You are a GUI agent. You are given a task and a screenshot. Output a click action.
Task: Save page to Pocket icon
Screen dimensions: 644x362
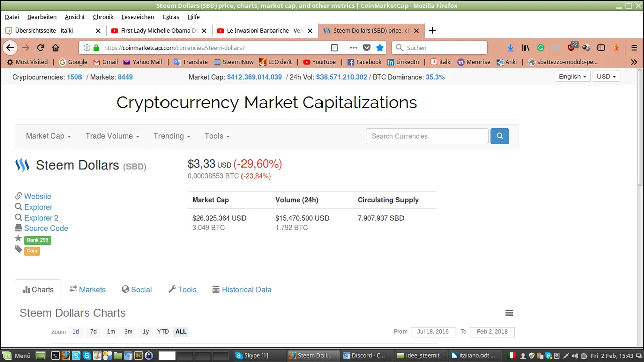367,48
